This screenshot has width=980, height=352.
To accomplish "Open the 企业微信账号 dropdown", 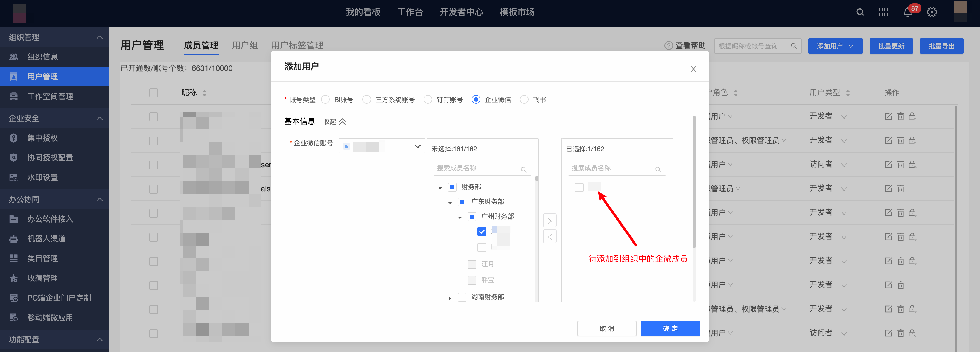I will click(x=381, y=146).
